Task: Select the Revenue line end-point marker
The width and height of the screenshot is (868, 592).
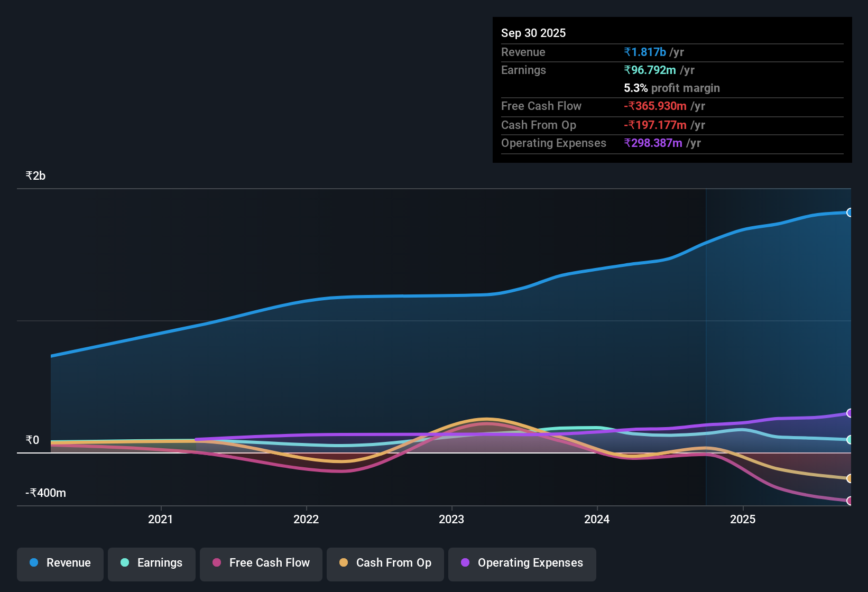Action: coord(849,212)
